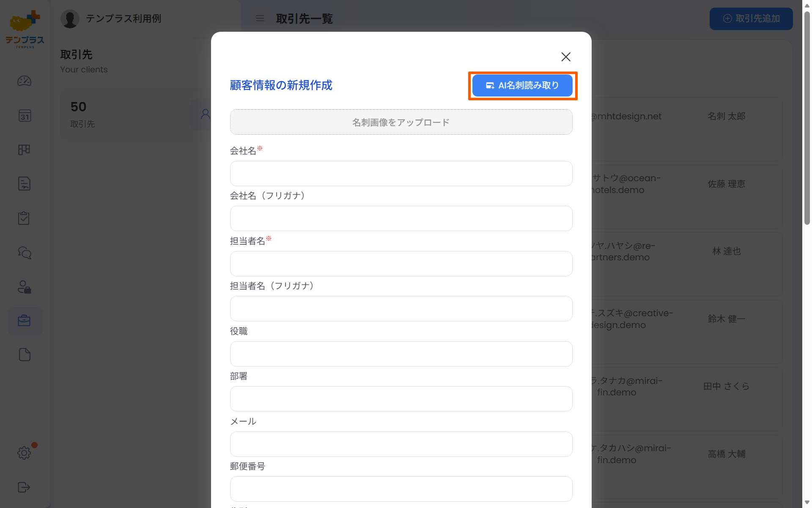Click the mhtdesign.net email cell
The image size is (812, 508).
pyautogui.click(x=627, y=116)
